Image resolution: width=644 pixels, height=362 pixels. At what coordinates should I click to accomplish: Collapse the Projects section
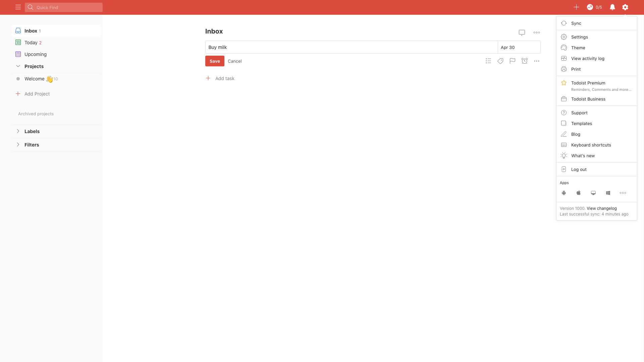click(18, 66)
